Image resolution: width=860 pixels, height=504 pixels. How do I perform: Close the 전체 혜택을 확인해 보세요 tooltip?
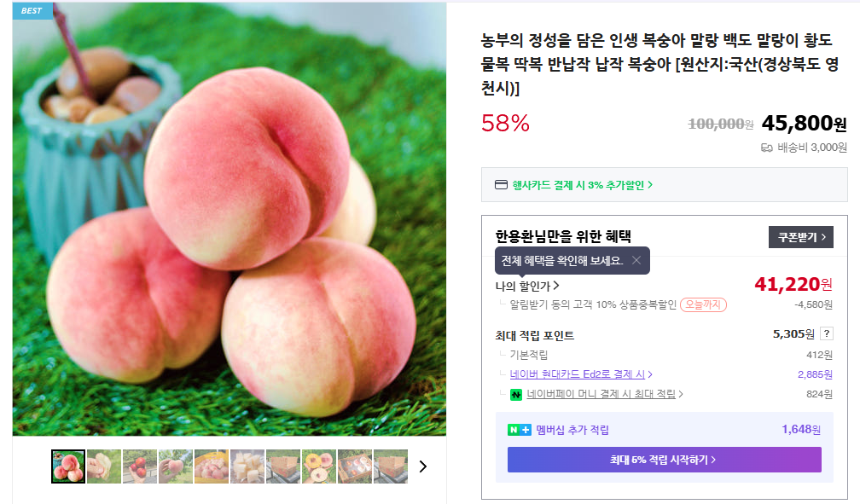[636, 260]
